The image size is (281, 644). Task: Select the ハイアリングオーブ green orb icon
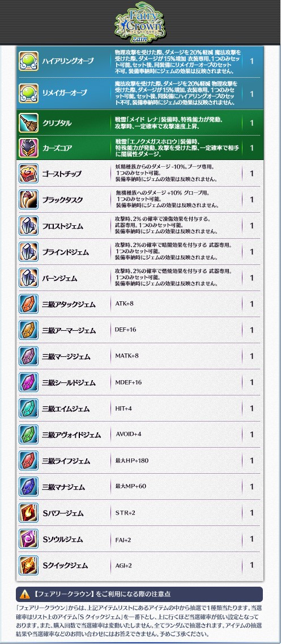(29, 60)
